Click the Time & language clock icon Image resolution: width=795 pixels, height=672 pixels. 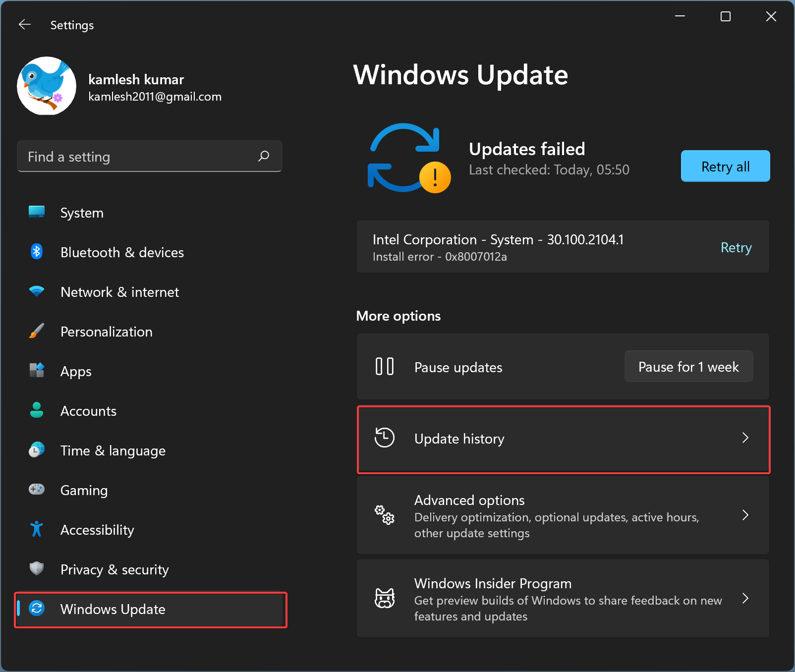pos(37,450)
